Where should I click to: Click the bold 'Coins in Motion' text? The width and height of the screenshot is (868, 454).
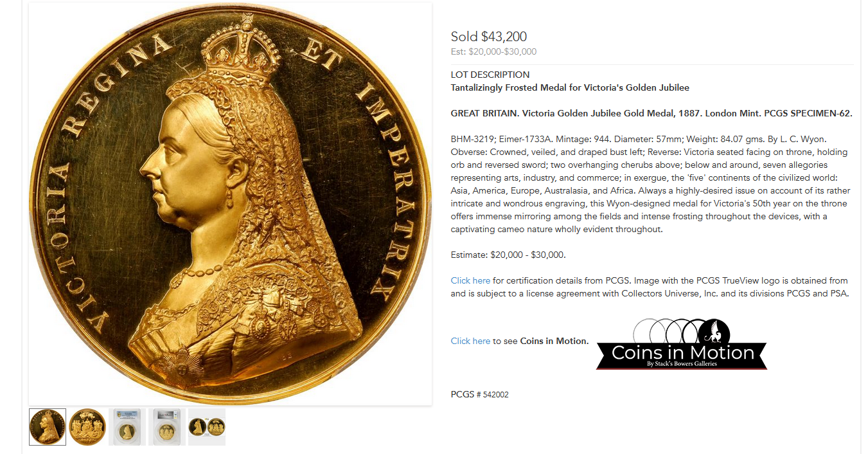click(x=554, y=341)
